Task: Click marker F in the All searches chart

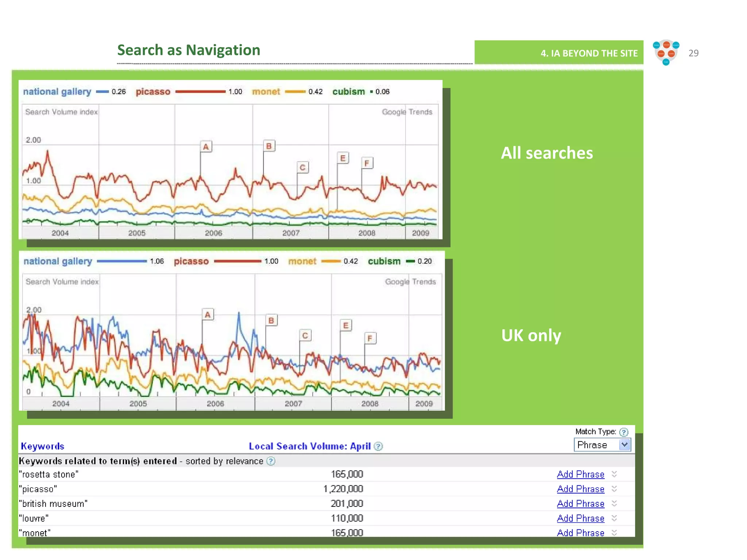Action: point(367,163)
